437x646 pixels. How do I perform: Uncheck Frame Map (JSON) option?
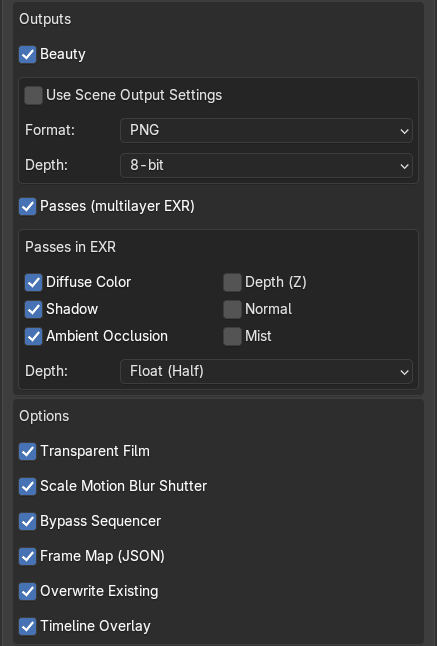28,557
